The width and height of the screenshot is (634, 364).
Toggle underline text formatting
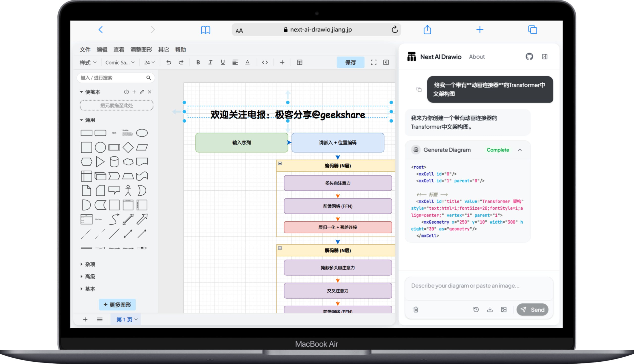pos(222,62)
